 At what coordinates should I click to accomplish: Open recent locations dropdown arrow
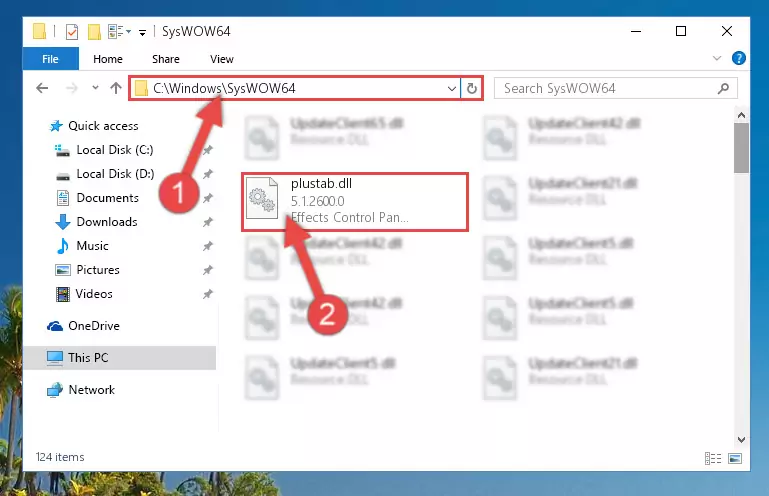coord(95,88)
